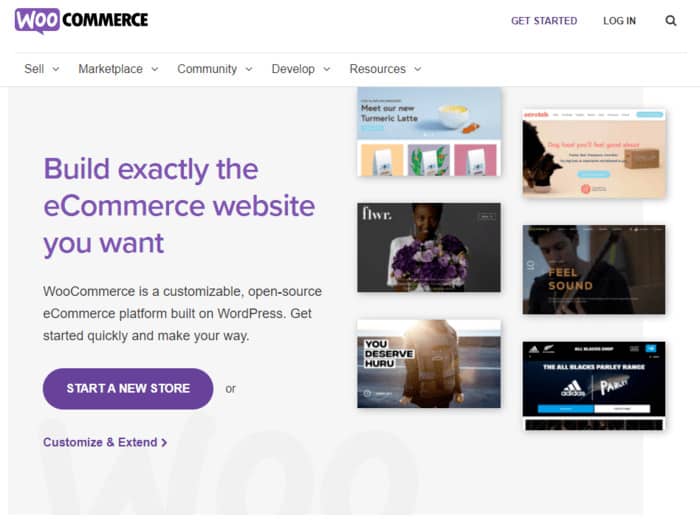Open the search magnifier icon
Image resolution: width=700 pixels, height=521 pixels.
click(671, 21)
